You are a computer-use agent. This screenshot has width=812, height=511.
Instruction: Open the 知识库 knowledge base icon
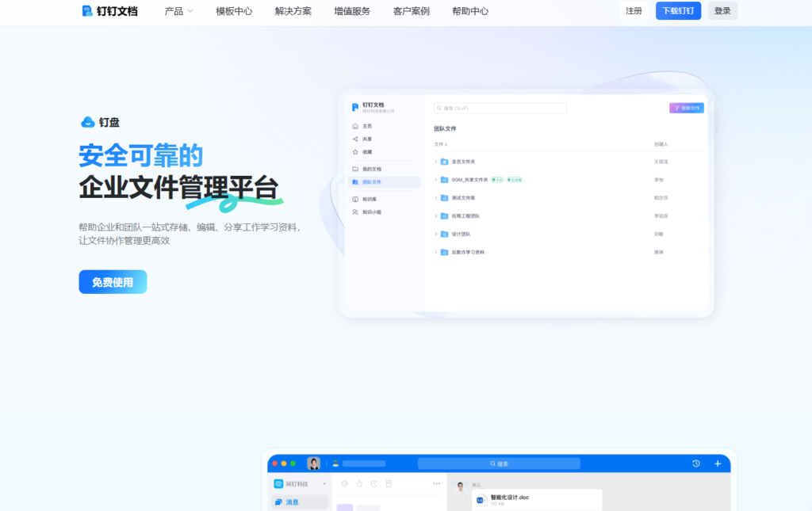[x=354, y=199]
